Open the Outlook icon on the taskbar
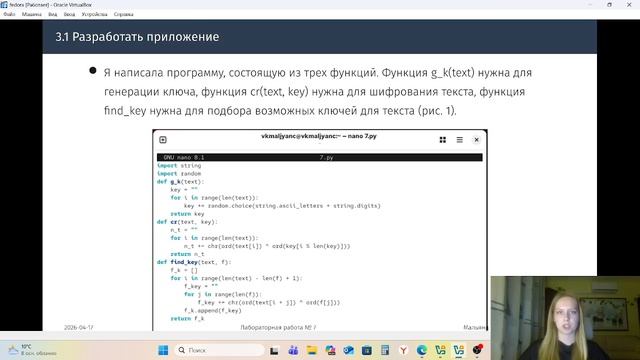The width and height of the screenshot is (640, 360). [x=349, y=350]
